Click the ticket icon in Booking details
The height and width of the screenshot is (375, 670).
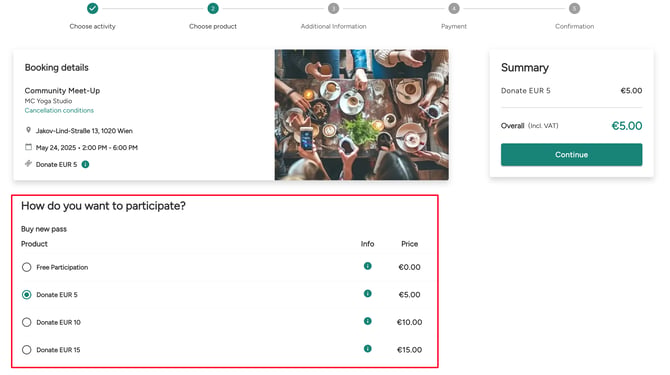click(28, 164)
